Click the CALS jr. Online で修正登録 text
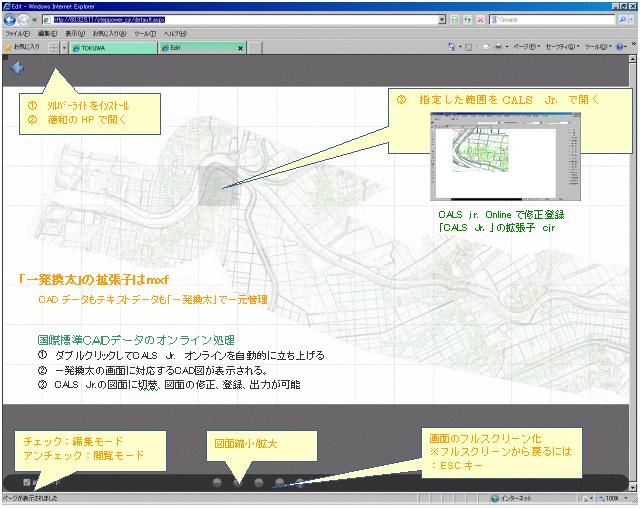This screenshot has height=508, width=640. pyautogui.click(x=502, y=215)
